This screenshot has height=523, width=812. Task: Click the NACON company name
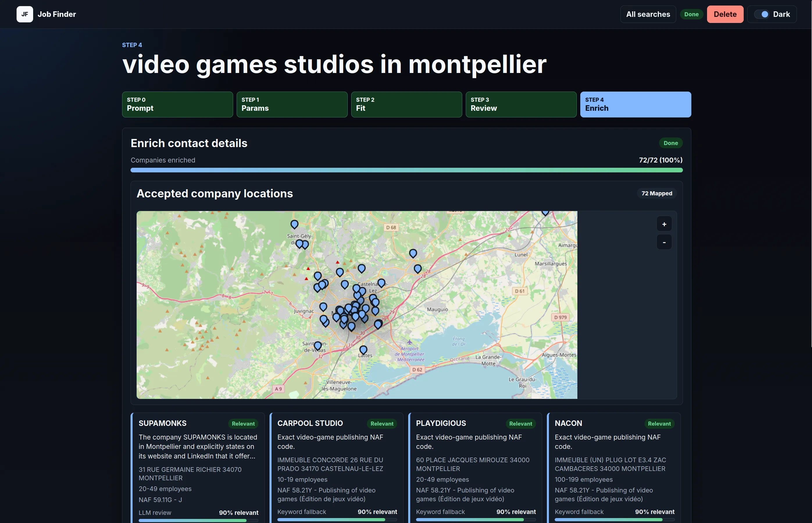click(568, 423)
